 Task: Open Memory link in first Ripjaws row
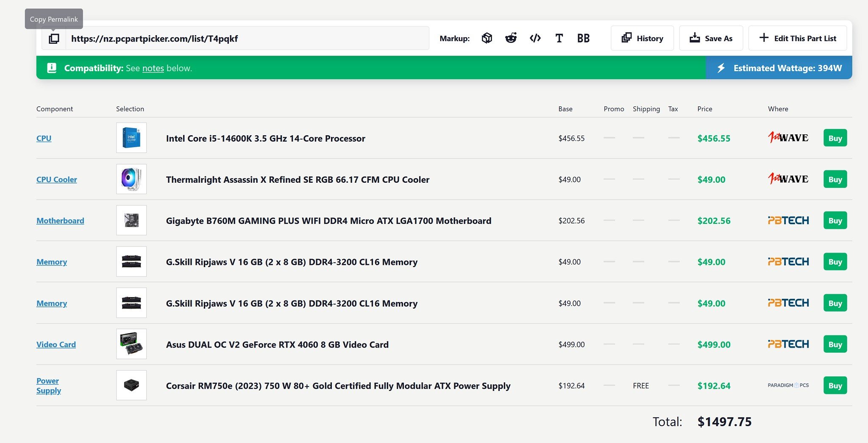tap(52, 262)
